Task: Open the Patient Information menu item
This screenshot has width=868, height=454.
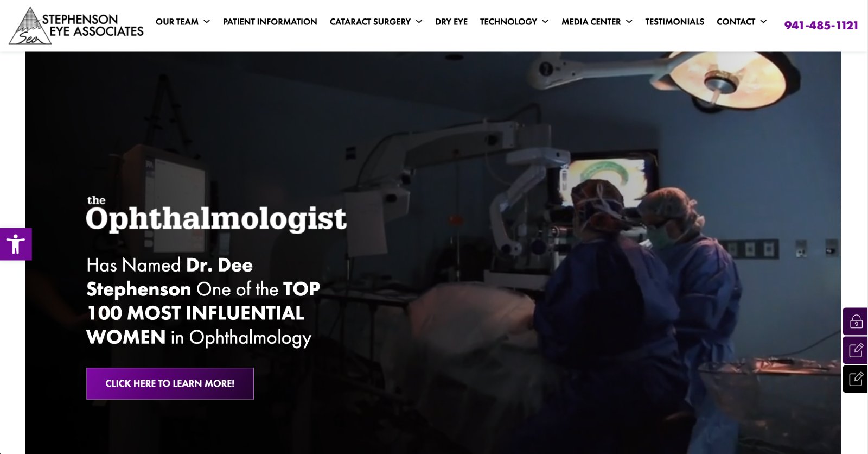Action: [x=270, y=22]
